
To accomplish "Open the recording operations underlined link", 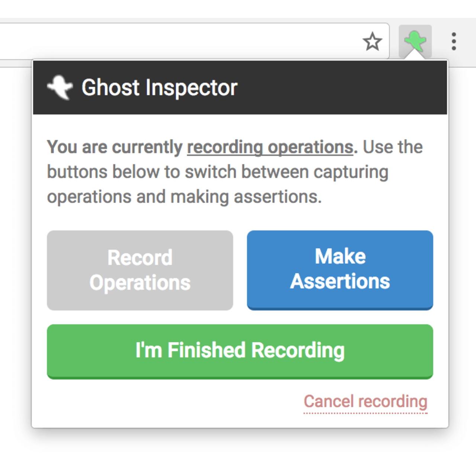I will (270, 147).
